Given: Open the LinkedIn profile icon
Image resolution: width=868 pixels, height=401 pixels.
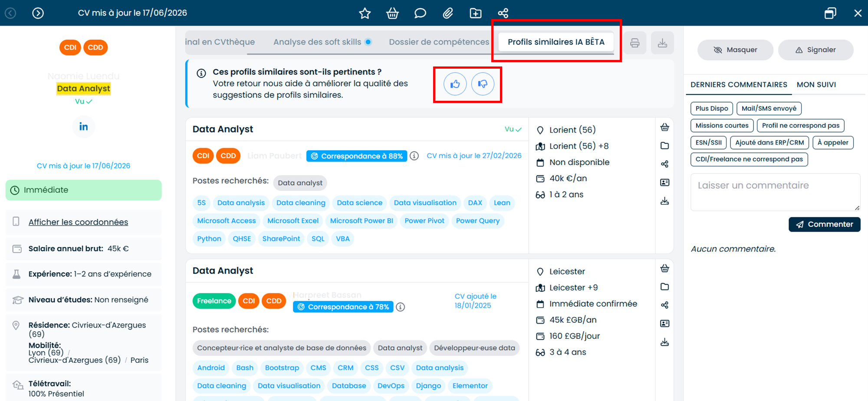Looking at the screenshot, I should click(x=83, y=126).
